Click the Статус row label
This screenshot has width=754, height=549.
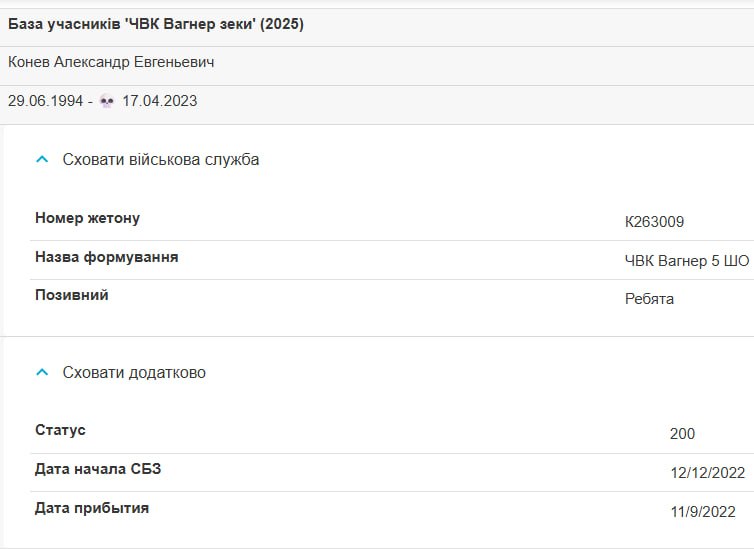(60, 430)
